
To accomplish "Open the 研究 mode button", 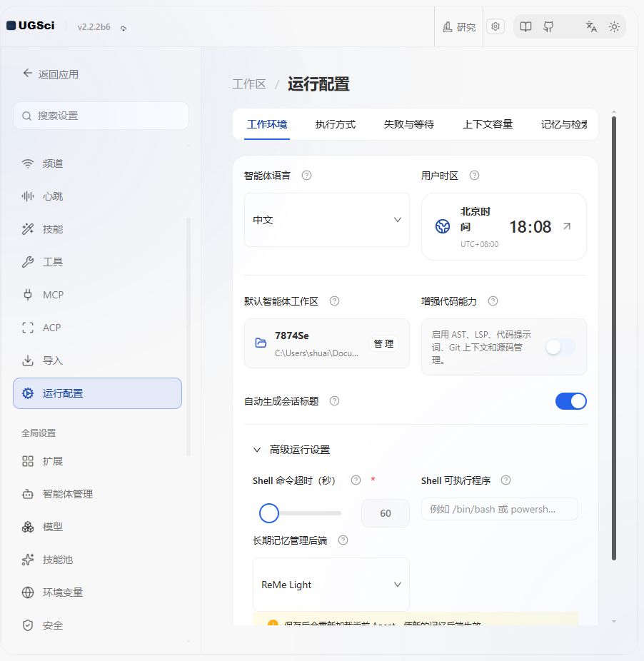I will pyautogui.click(x=459, y=27).
